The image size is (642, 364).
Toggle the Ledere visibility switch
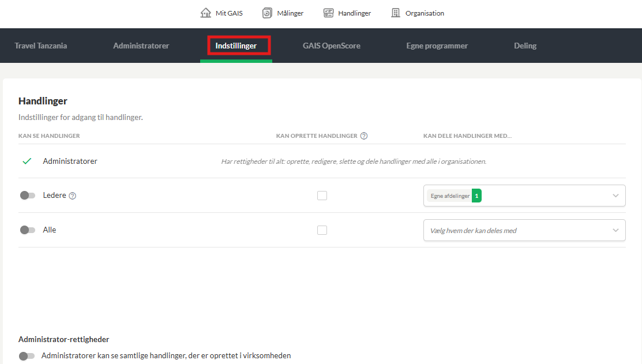(x=28, y=196)
